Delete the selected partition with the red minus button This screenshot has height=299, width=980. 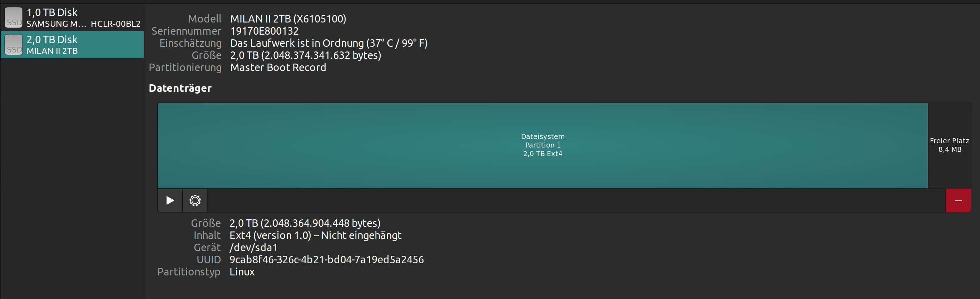(x=958, y=200)
